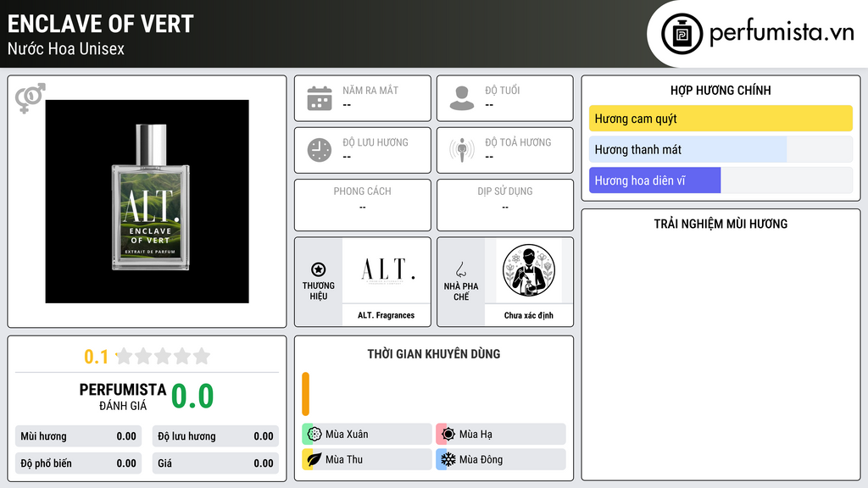This screenshot has height=488, width=868.
Task: Click the Chưa xác định perfumer label
Action: [x=529, y=315]
